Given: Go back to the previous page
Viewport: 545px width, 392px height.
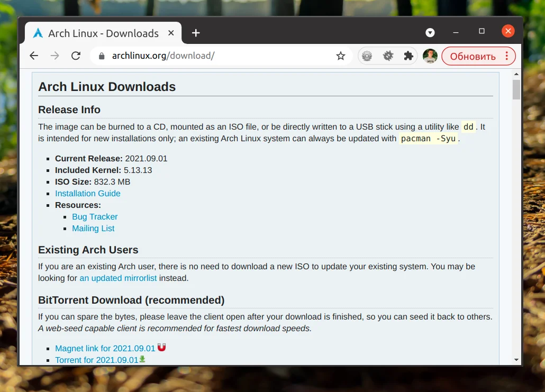Looking at the screenshot, I should [x=34, y=56].
